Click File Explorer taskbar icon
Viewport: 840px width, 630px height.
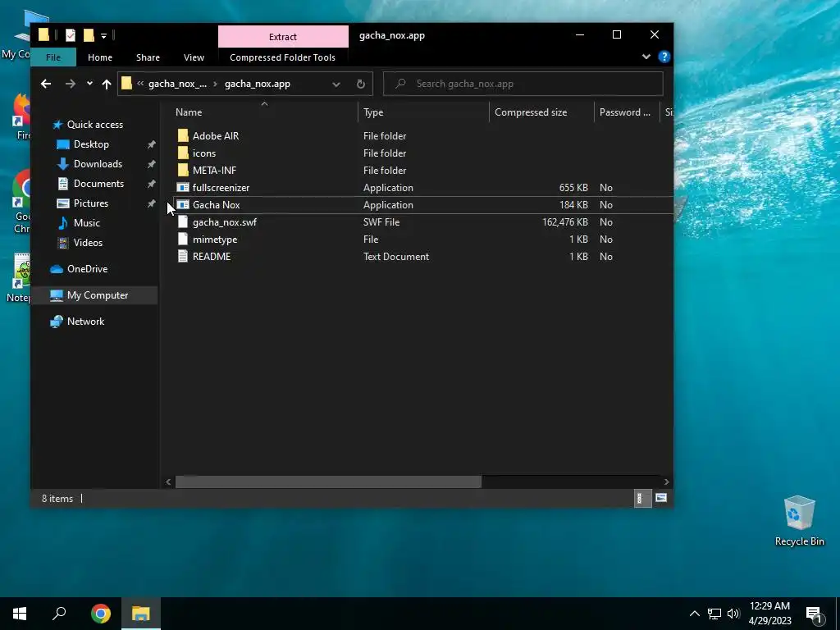141,614
